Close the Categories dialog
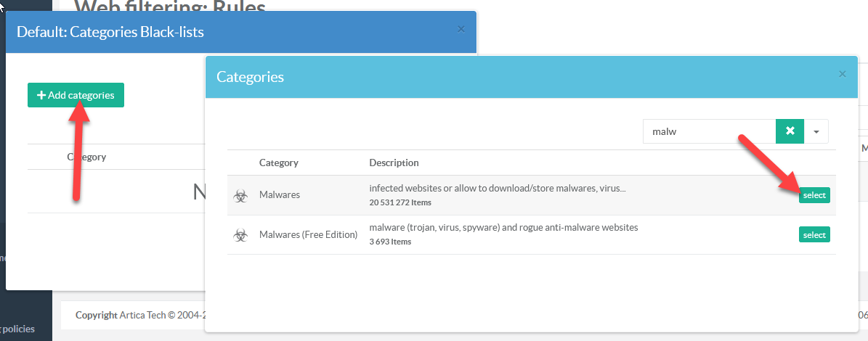 click(843, 74)
